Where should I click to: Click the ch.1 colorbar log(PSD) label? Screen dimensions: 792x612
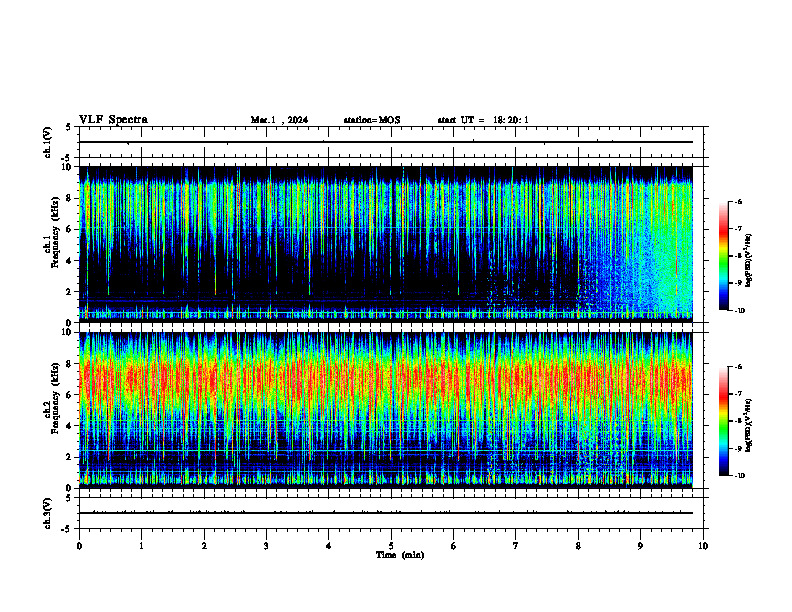[x=749, y=261]
